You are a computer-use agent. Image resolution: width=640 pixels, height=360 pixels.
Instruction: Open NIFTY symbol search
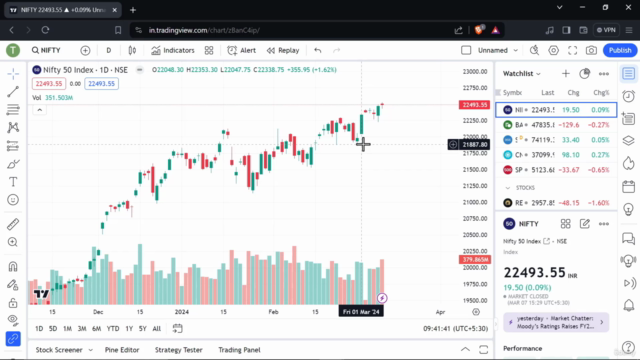click(46, 50)
